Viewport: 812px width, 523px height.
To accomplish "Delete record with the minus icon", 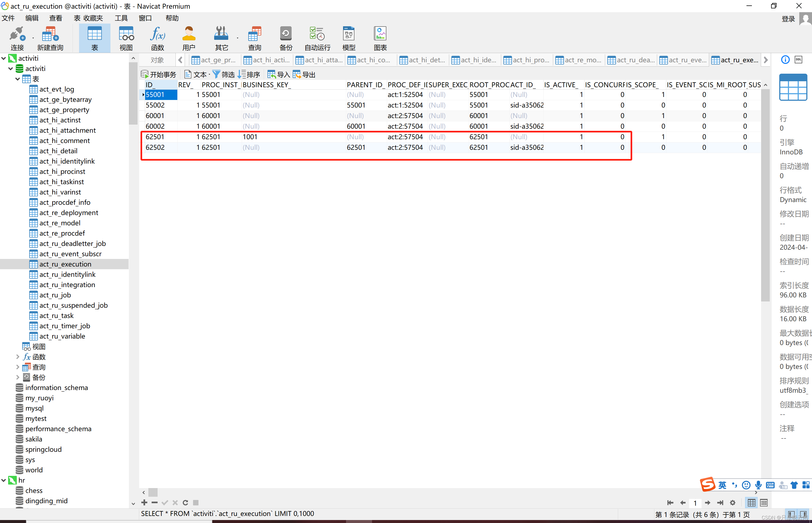I will coord(155,502).
